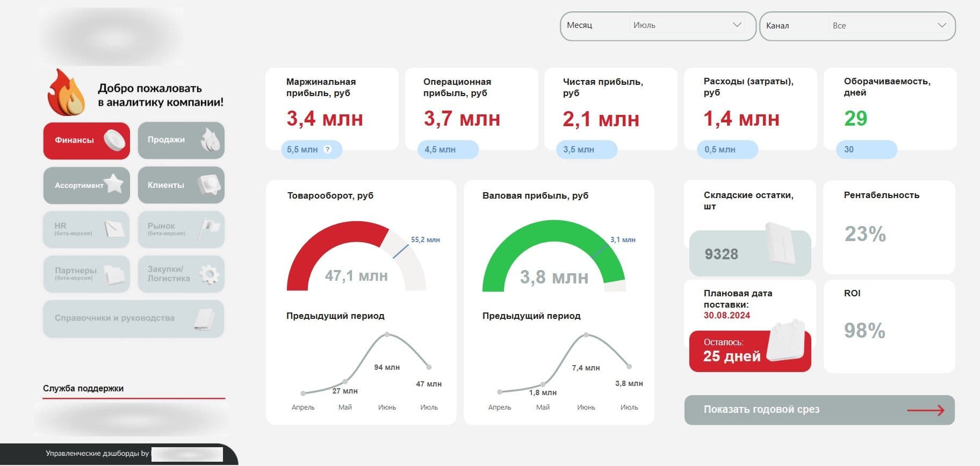Click the flag icon on the Рынок tile
Screen dimensions: 980x466
(209, 228)
